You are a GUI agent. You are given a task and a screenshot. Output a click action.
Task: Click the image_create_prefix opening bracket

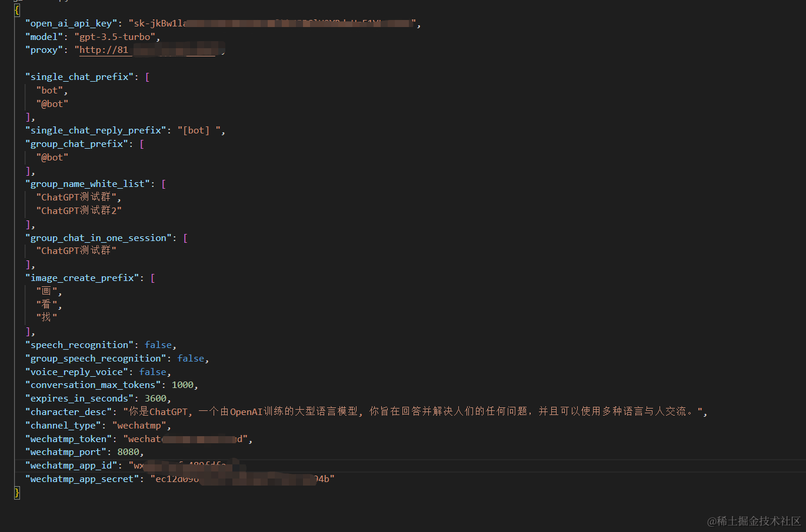point(152,277)
